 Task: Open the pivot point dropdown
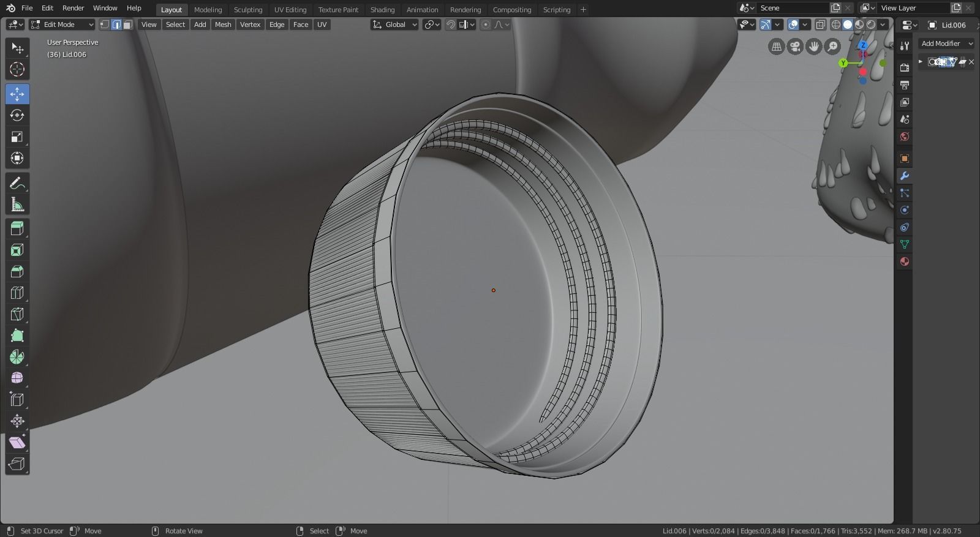(432, 24)
